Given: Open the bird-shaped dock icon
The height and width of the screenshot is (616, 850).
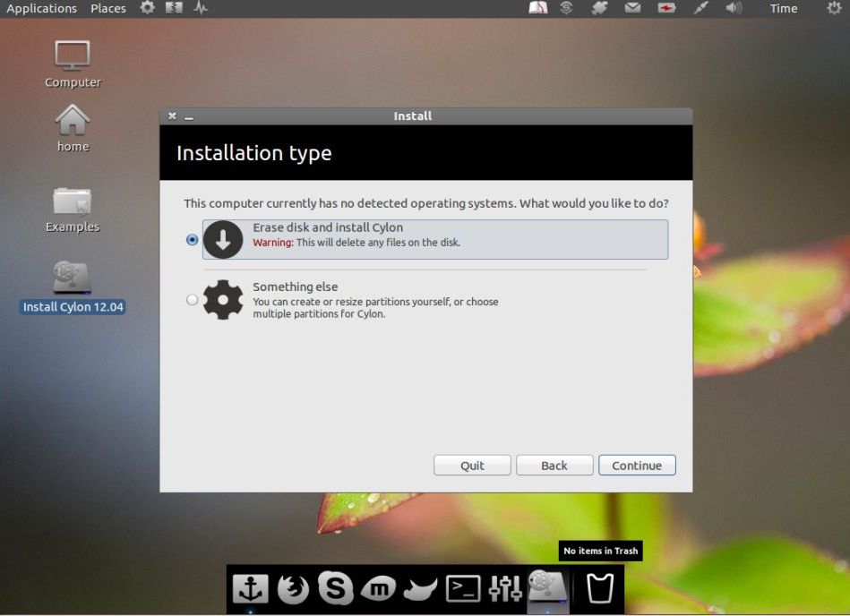Looking at the screenshot, I should 421,589.
